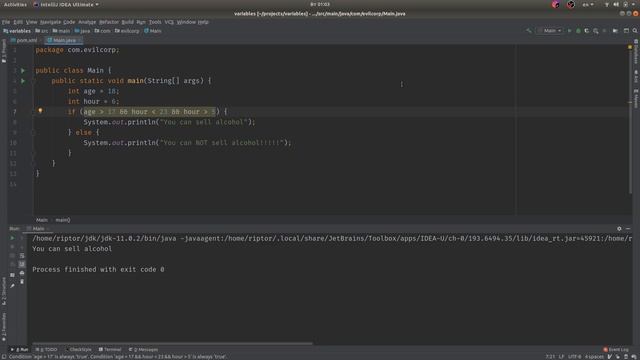
Task: Click Search Everywhere magnifier icon
Action: [x=635, y=31]
